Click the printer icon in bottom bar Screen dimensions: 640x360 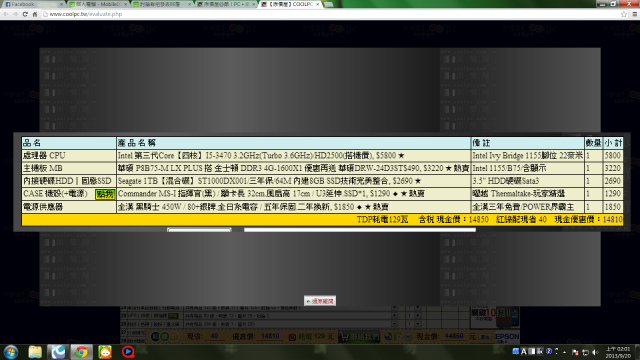[409, 336]
